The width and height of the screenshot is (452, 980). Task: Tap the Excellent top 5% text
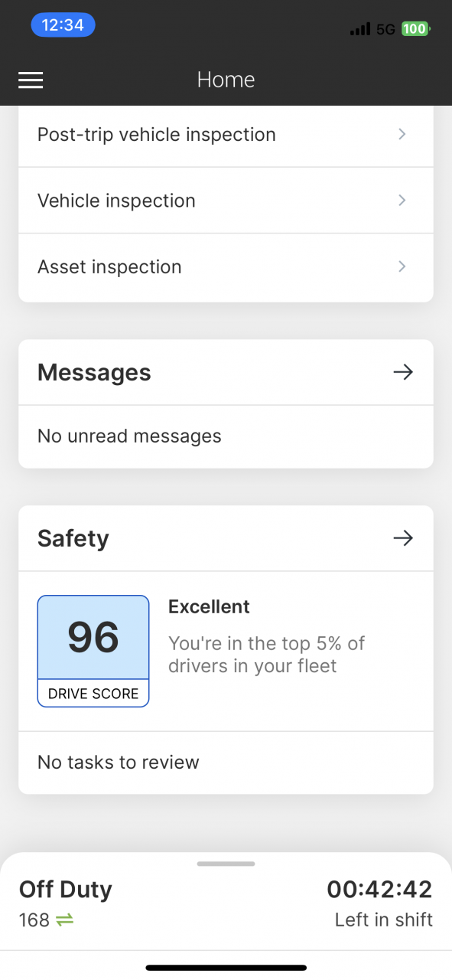pyautogui.click(x=266, y=636)
